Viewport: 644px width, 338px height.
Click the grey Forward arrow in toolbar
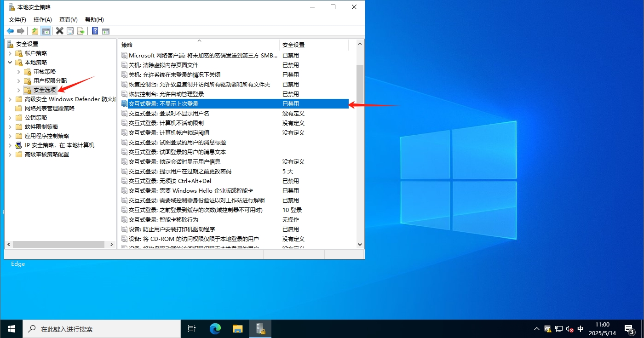(21, 31)
